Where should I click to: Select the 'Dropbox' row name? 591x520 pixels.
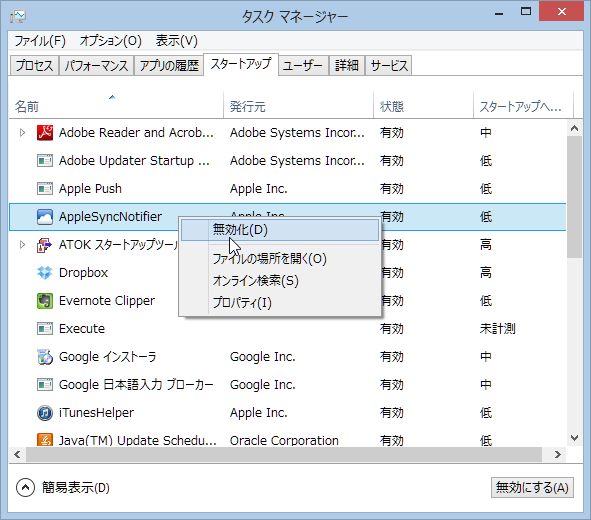[83, 272]
